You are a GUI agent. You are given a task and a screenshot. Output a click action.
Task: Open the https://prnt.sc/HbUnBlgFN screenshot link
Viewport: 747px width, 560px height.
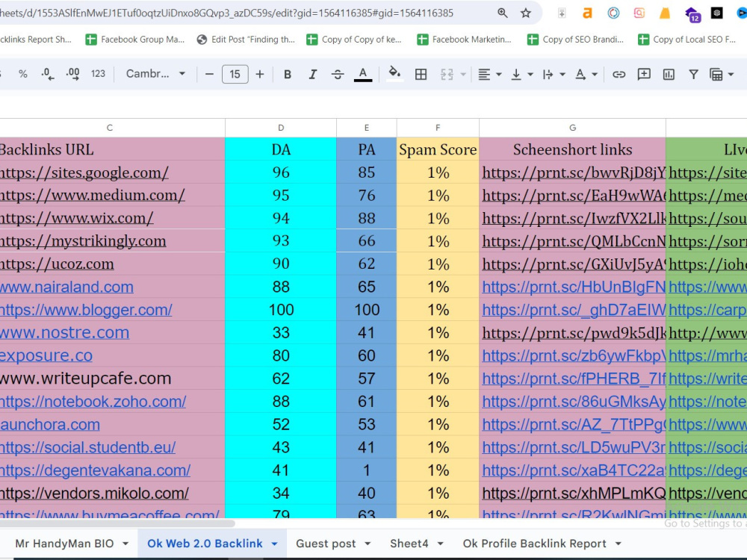tap(573, 287)
